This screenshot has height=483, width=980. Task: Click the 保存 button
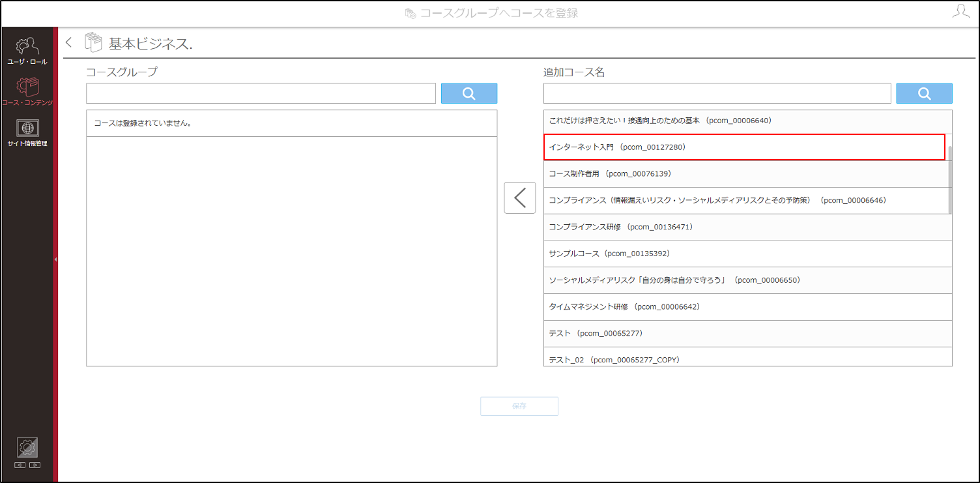click(519, 406)
